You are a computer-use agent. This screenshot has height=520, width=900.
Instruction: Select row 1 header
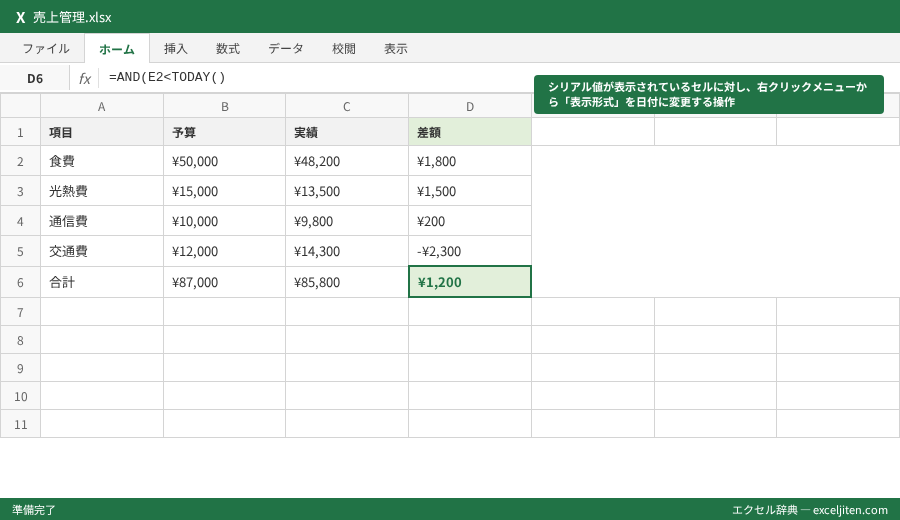20,132
